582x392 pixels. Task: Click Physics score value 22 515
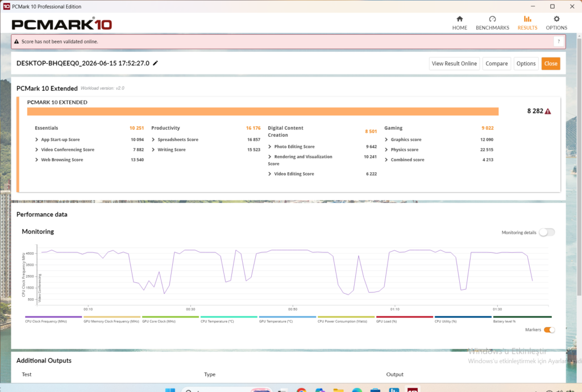[x=487, y=149]
